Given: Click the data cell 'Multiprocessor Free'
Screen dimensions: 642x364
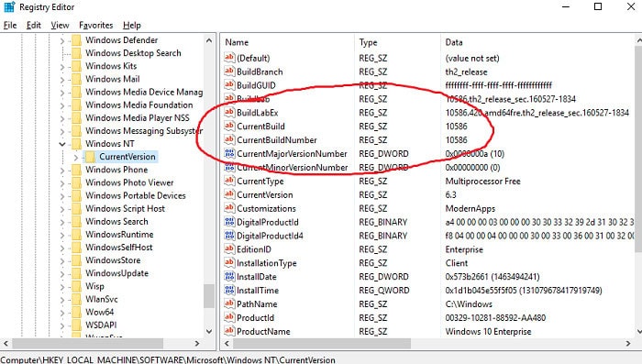Looking at the screenshot, I should coord(482,181).
